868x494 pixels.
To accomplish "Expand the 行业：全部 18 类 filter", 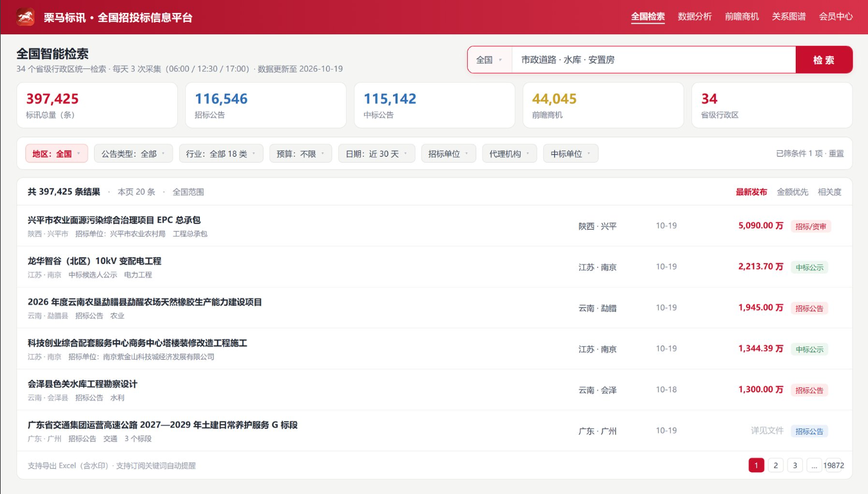I will [x=221, y=154].
